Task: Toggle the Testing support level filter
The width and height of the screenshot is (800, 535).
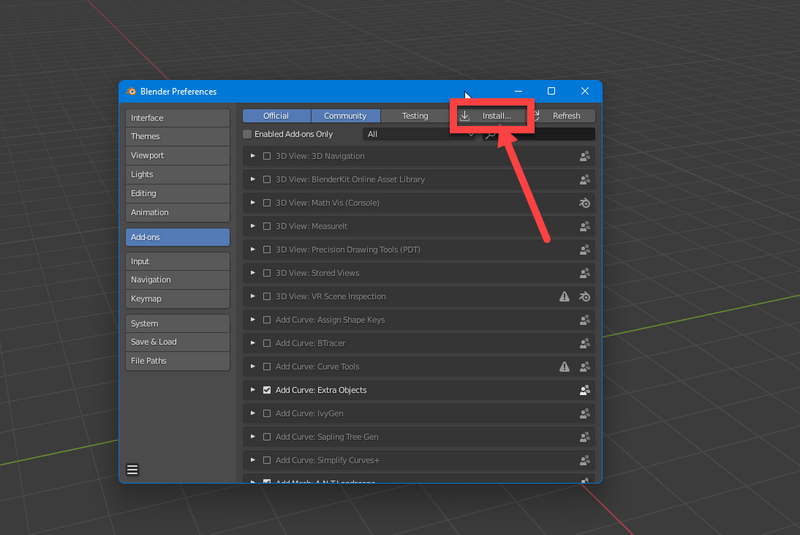Action: click(414, 116)
